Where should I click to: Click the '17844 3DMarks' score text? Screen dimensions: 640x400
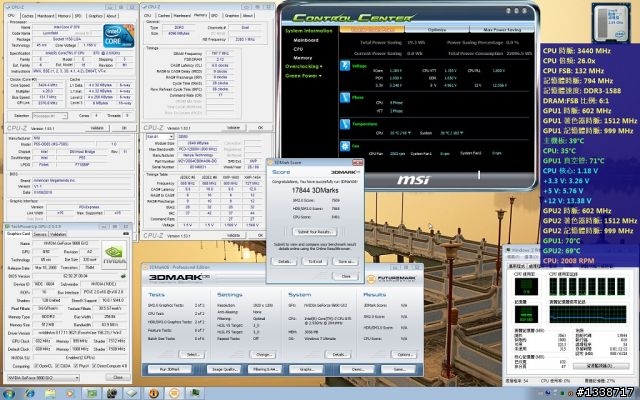315,191
